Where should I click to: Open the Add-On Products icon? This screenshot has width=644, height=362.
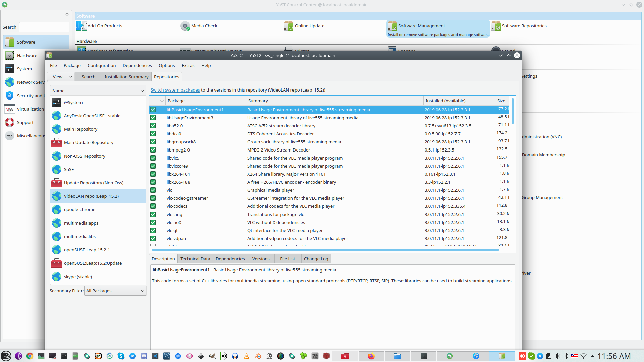coord(81,26)
